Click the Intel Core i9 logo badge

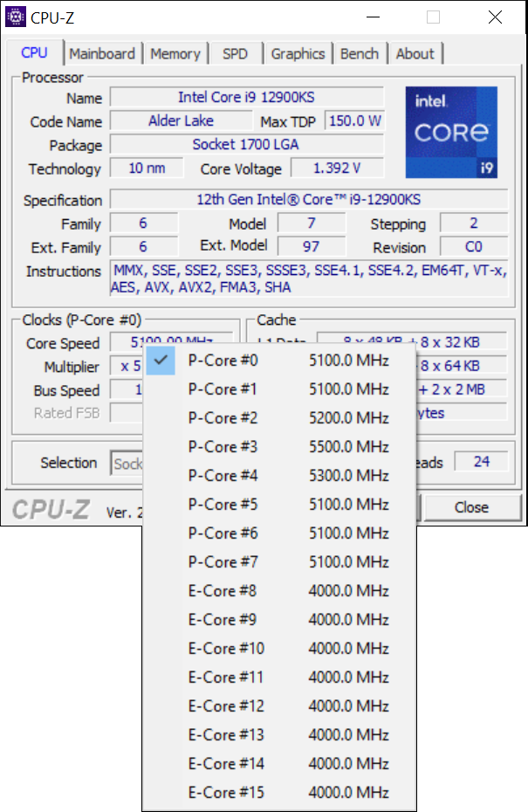pos(451,132)
